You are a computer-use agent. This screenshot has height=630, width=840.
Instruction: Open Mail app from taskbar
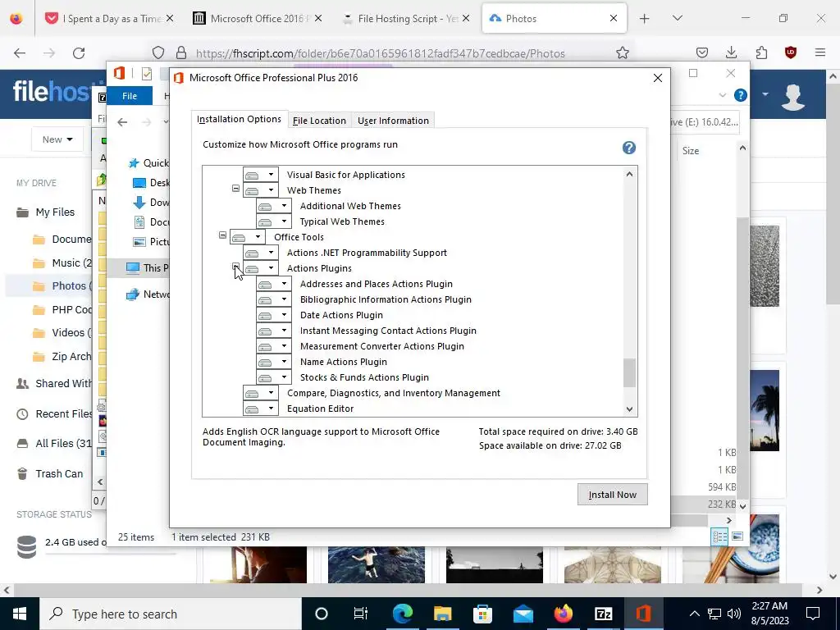[523, 614]
